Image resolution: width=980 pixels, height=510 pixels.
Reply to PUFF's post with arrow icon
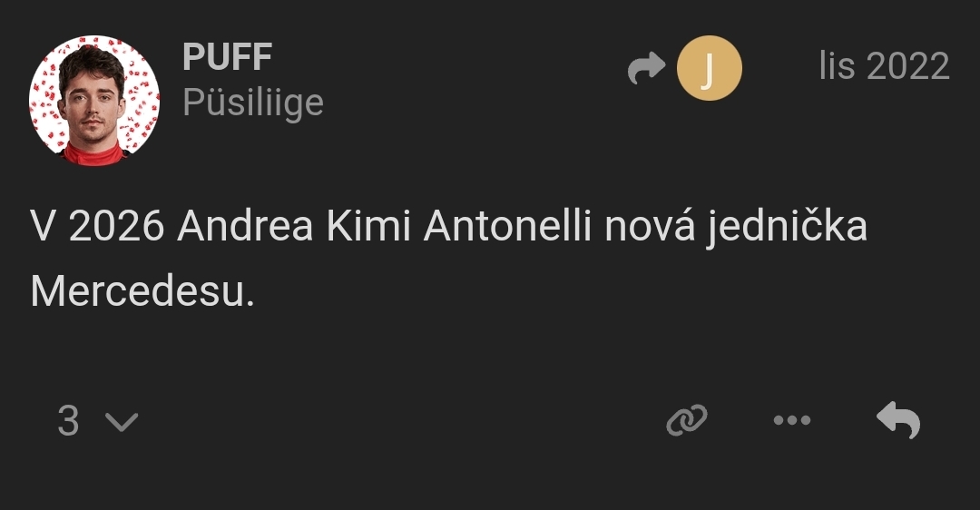(898, 420)
